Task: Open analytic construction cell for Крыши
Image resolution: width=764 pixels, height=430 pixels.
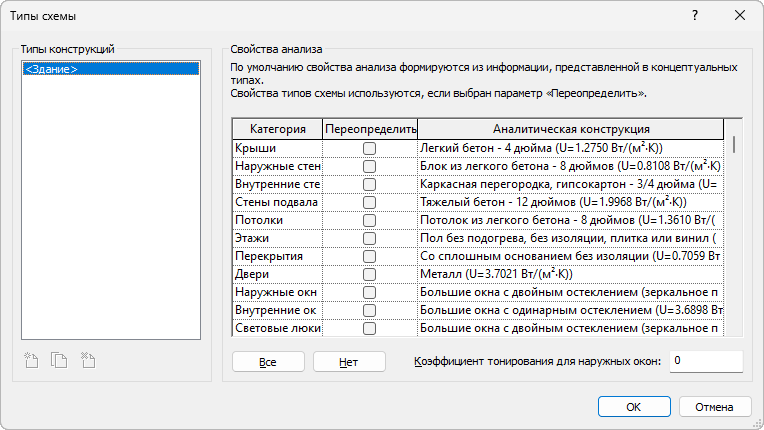Action: 572,148
